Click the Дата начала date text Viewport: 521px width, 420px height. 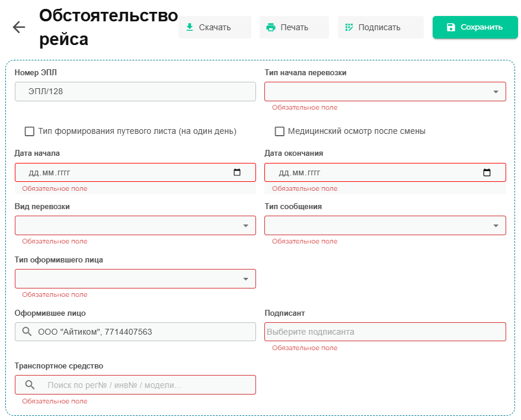click(x=55, y=172)
